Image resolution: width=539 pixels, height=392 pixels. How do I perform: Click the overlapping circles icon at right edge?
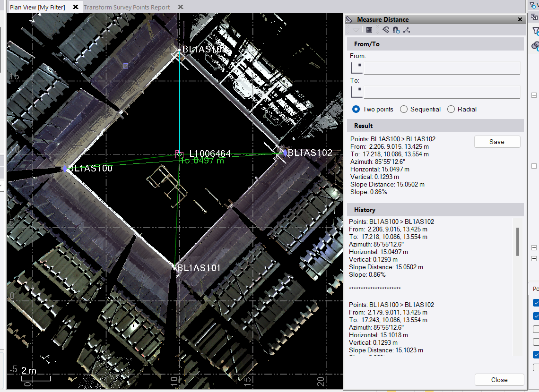coord(535,46)
